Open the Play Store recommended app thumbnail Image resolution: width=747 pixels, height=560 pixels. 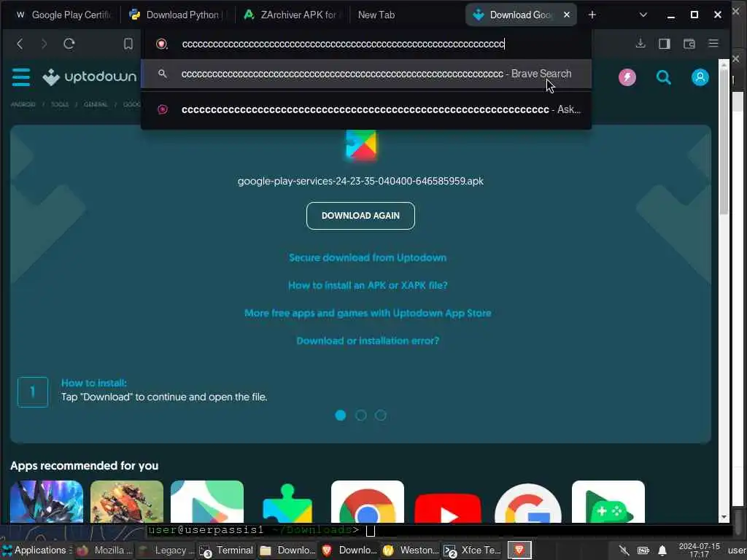click(x=206, y=502)
